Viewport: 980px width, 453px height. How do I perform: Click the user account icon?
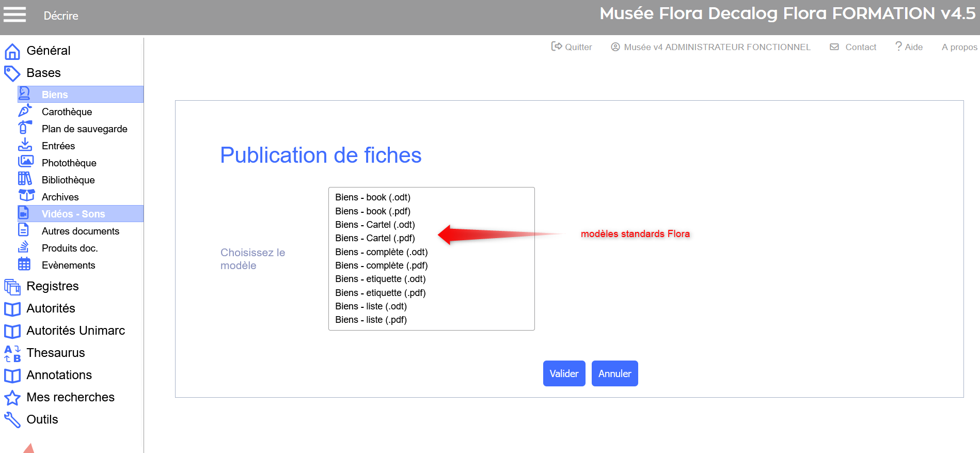[615, 47]
